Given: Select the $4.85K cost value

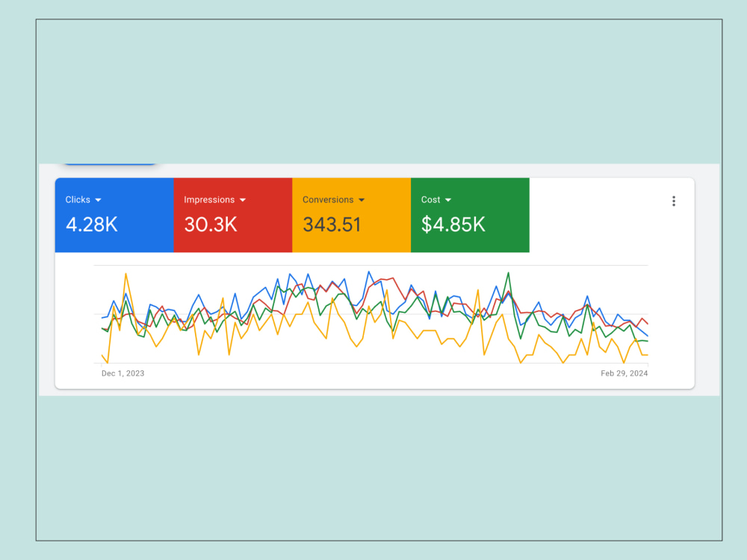Looking at the screenshot, I should 453,224.
